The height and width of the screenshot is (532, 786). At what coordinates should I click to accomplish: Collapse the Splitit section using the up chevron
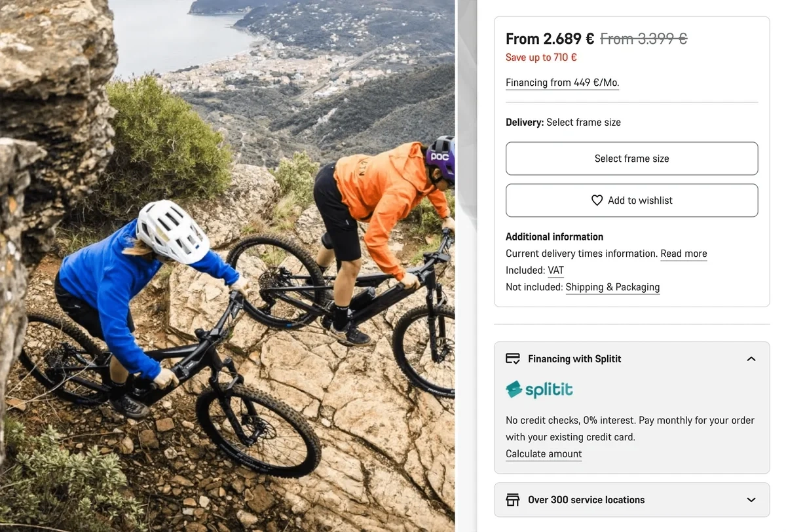coord(751,359)
